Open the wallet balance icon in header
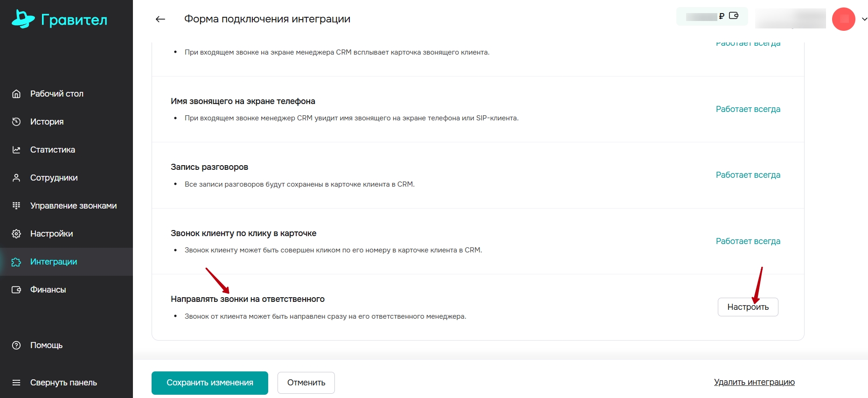Image resolution: width=868 pixels, height=398 pixels. (x=734, y=16)
